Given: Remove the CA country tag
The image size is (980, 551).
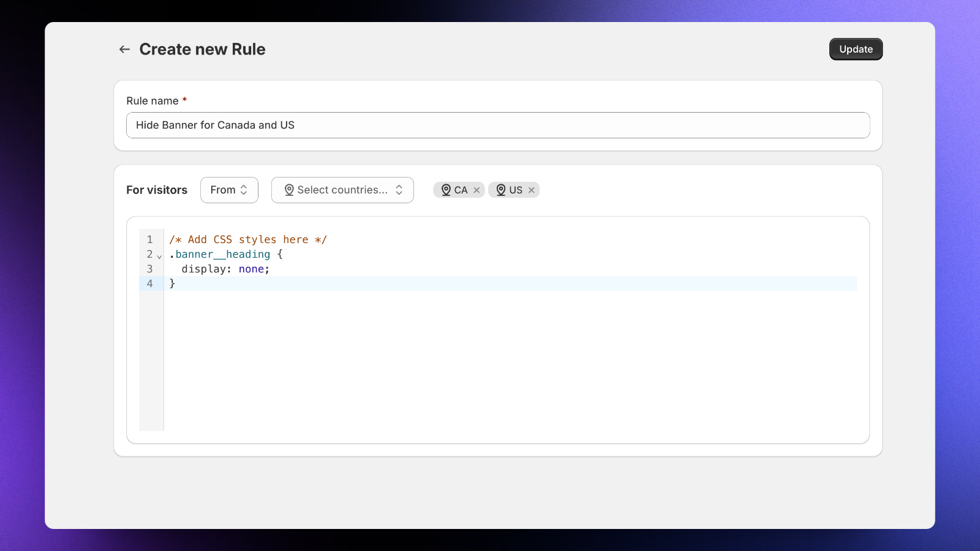Looking at the screenshot, I should click(477, 190).
